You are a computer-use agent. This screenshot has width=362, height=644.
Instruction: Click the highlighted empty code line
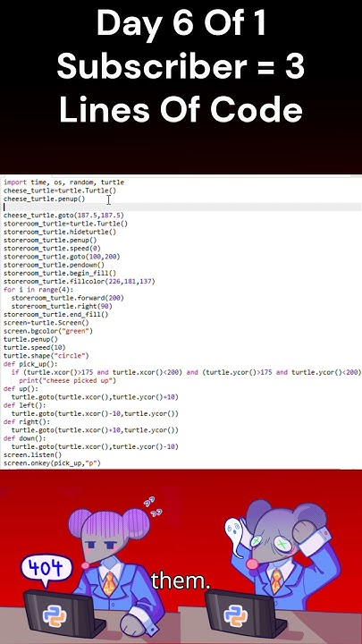point(182,207)
